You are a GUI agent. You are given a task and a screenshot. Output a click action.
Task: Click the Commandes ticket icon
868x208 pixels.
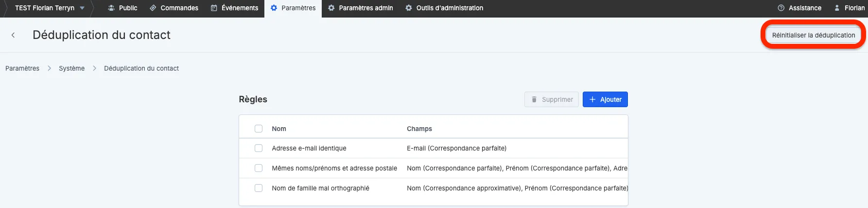pos(153,8)
